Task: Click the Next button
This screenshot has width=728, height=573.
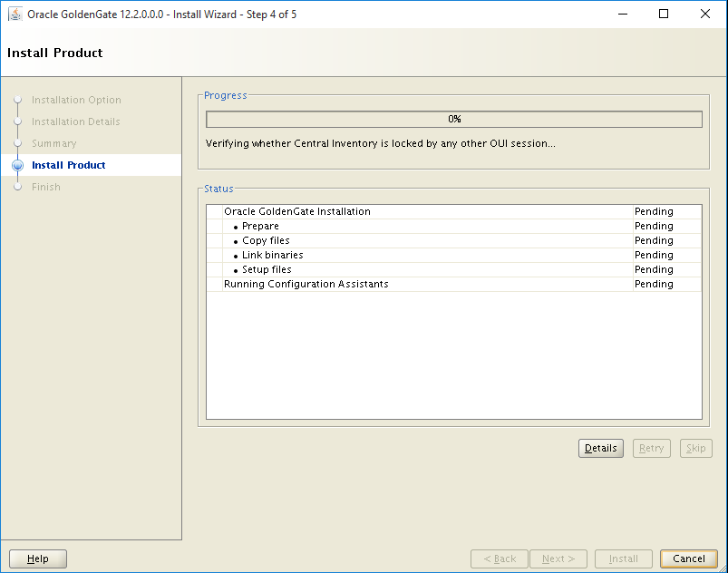Action: click(x=558, y=558)
